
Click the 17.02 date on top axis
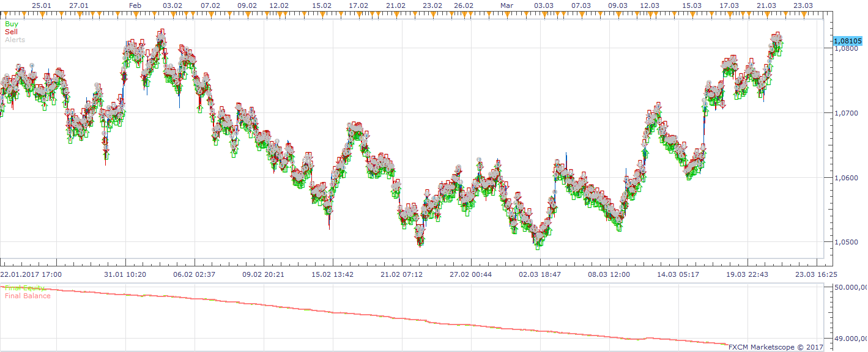click(x=358, y=5)
